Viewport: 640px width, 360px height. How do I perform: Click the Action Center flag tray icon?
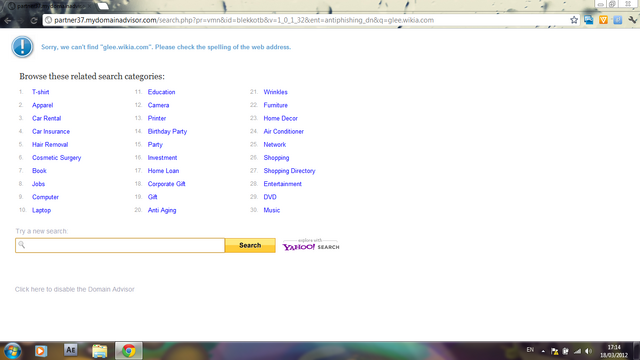click(x=554, y=351)
